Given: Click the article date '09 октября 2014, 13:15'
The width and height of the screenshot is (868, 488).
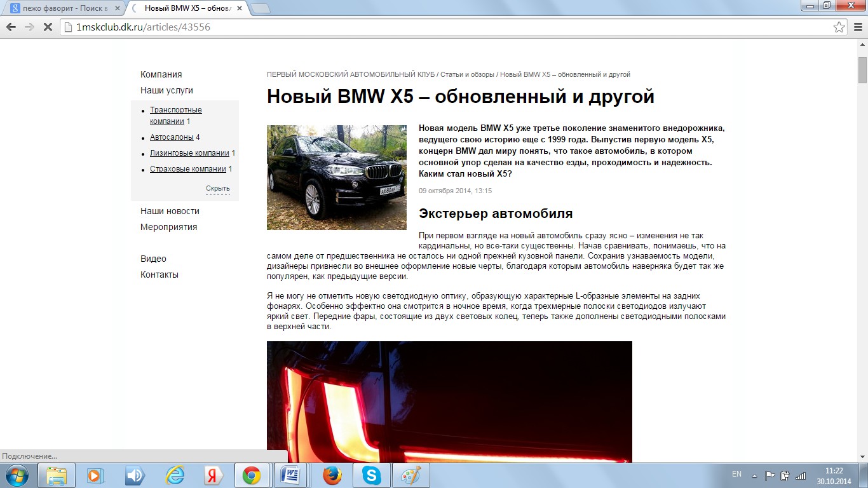Looking at the screenshot, I should (x=455, y=191).
